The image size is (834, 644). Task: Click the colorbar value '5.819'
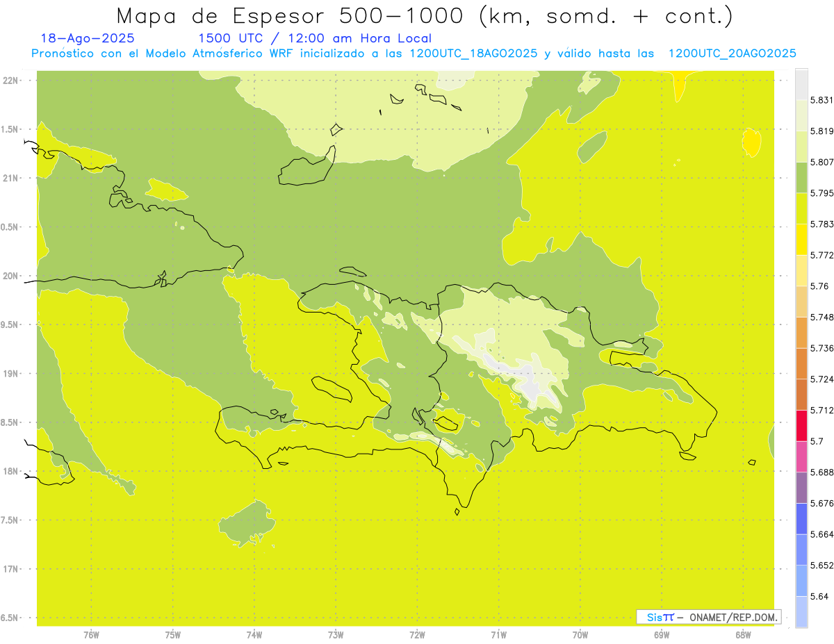click(821, 131)
